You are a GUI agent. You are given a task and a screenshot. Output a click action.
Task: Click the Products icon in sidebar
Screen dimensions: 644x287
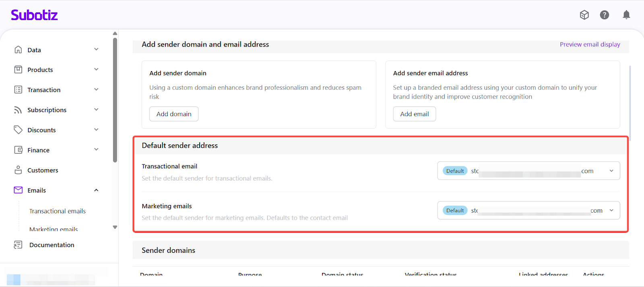(18, 70)
